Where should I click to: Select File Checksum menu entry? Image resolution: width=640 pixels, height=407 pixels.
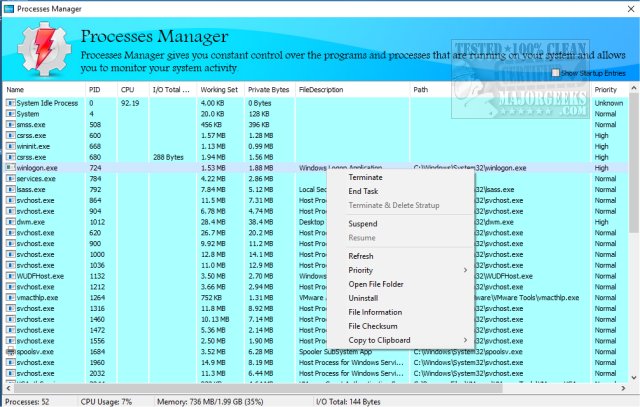click(x=373, y=326)
